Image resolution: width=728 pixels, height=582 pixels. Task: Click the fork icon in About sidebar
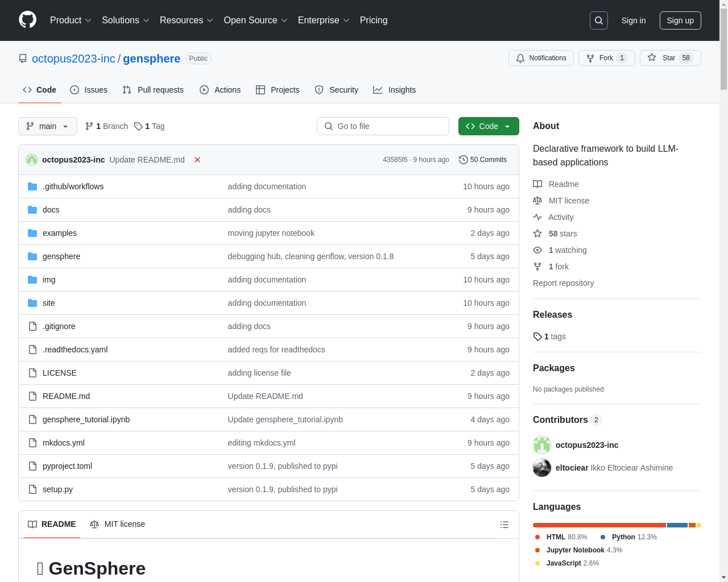537,267
